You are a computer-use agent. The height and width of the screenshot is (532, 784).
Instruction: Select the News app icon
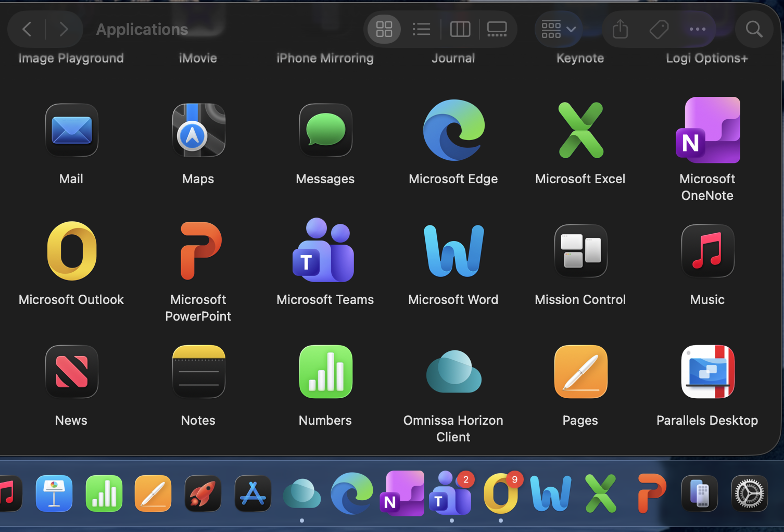72,372
